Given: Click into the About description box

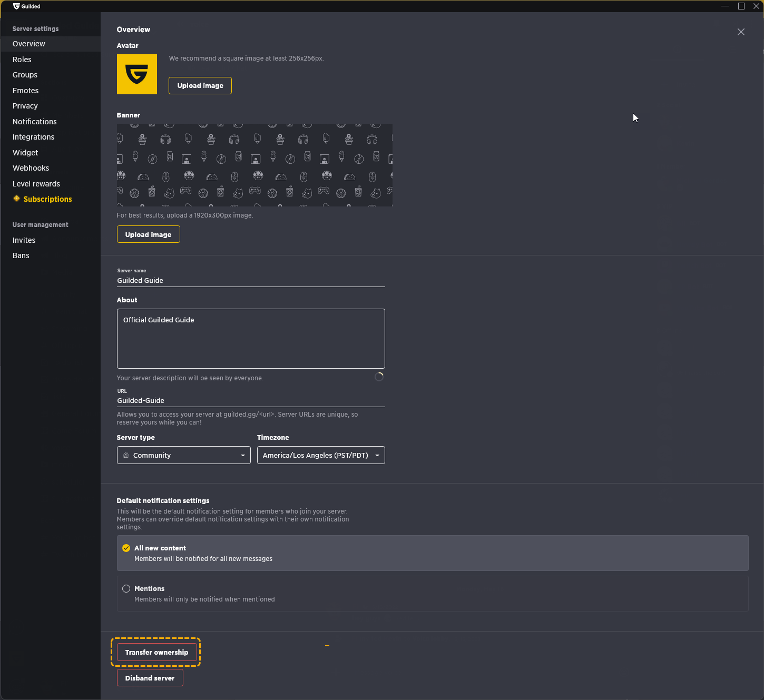Looking at the screenshot, I should [251, 339].
